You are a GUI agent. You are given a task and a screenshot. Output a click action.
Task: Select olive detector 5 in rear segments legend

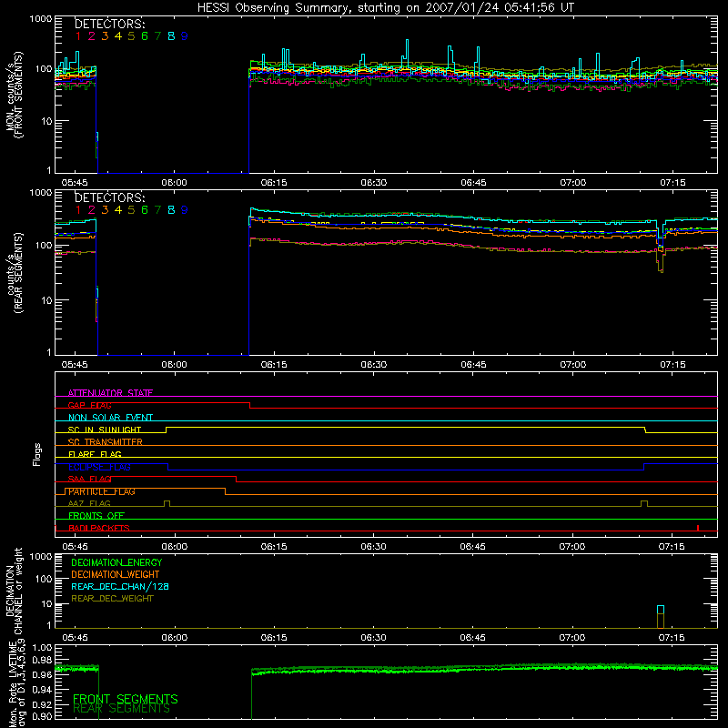[131, 210]
